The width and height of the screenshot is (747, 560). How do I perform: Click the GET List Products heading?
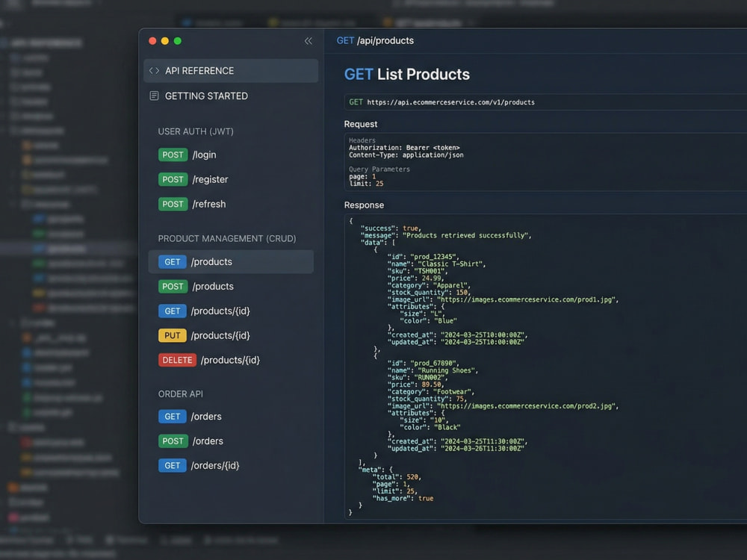coord(407,74)
